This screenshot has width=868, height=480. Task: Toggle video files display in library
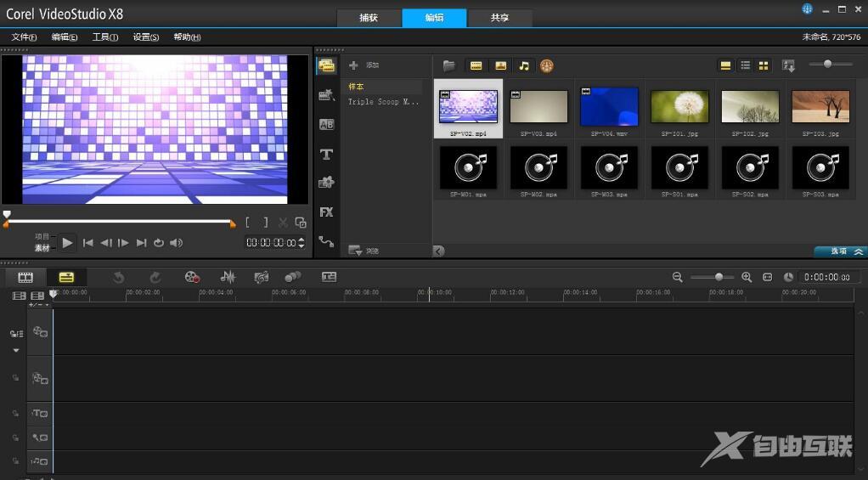[x=476, y=65]
